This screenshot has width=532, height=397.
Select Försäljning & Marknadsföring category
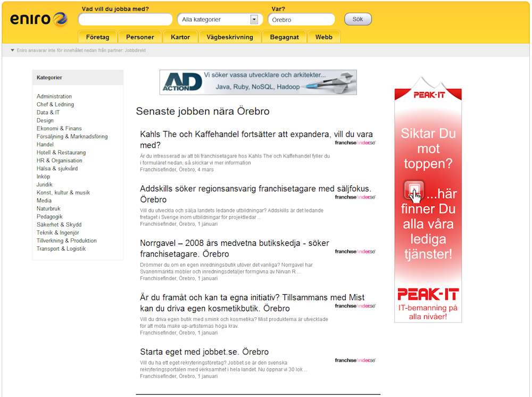tap(72, 136)
